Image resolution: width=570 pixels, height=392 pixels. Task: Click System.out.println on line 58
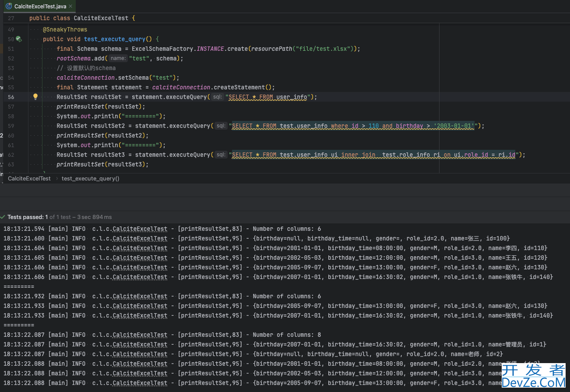[x=87, y=116]
